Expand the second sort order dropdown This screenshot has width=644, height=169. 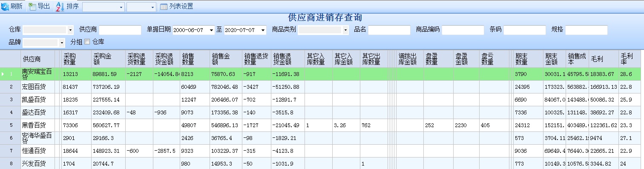(153, 7)
